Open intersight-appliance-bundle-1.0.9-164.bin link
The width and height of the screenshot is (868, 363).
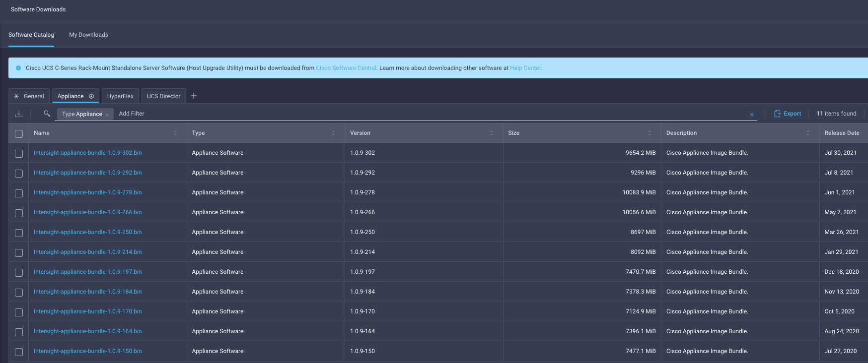(88, 331)
